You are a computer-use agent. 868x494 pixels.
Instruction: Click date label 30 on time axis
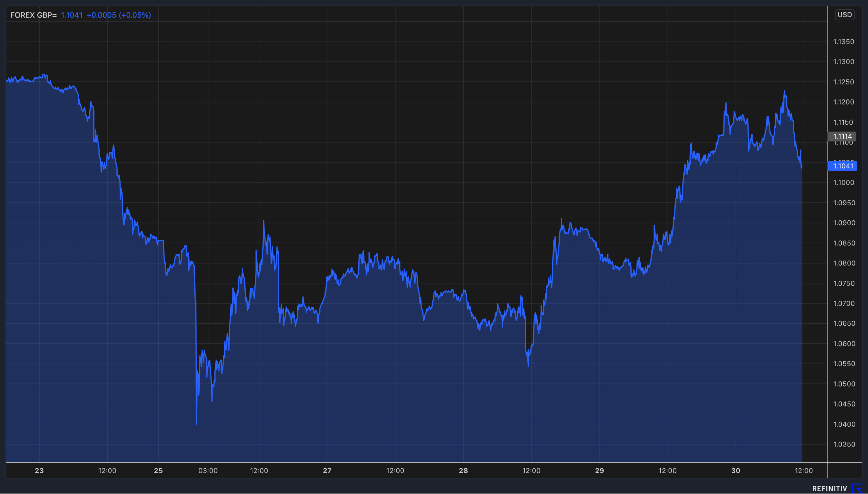736,471
